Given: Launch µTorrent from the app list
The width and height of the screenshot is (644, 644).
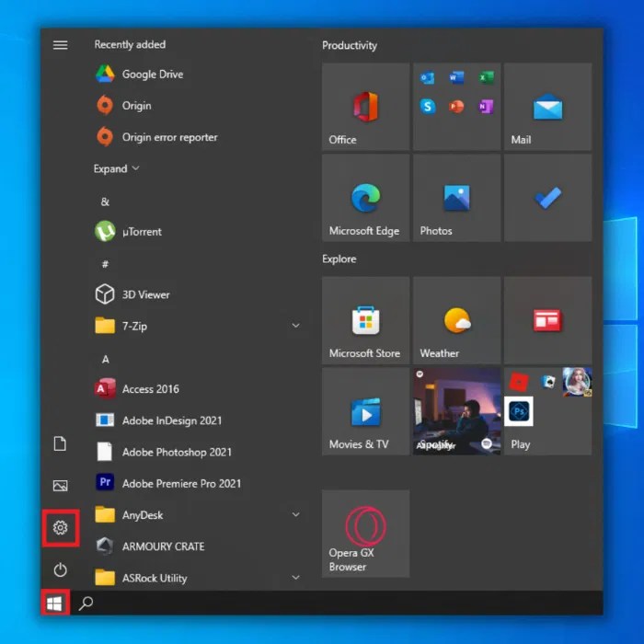Looking at the screenshot, I should point(197,232).
